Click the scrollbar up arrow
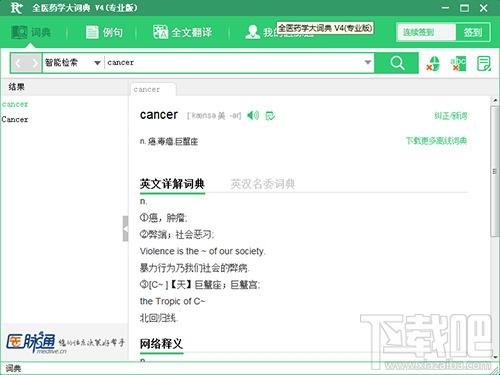Screen dimensions: 500x375 pyautogui.click(x=495, y=100)
